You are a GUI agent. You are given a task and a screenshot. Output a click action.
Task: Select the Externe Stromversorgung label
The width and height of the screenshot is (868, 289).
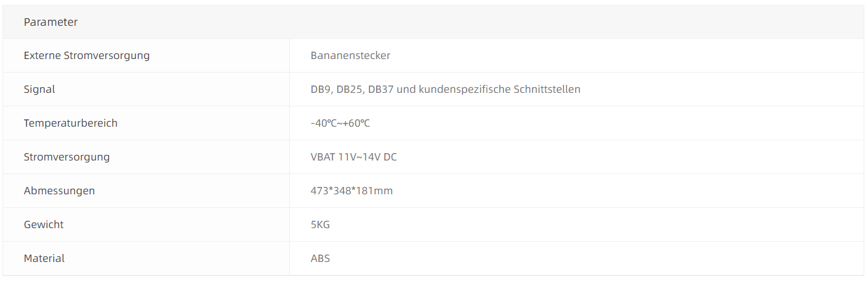tap(87, 55)
